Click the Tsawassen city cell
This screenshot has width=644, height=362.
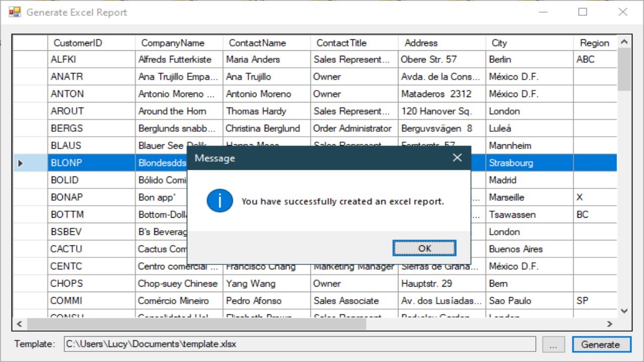pos(529,214)
